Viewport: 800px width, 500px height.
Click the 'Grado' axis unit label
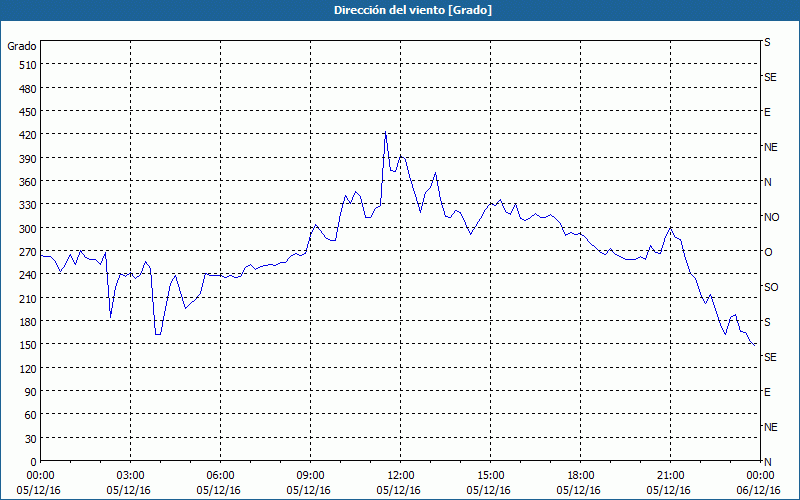point(22,46)
